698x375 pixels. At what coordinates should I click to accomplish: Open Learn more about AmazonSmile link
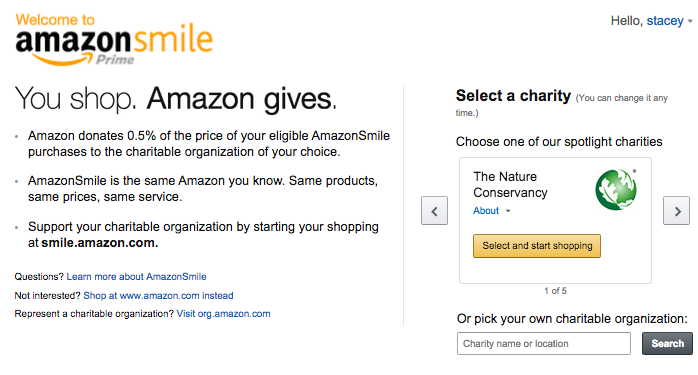point(136,277)
